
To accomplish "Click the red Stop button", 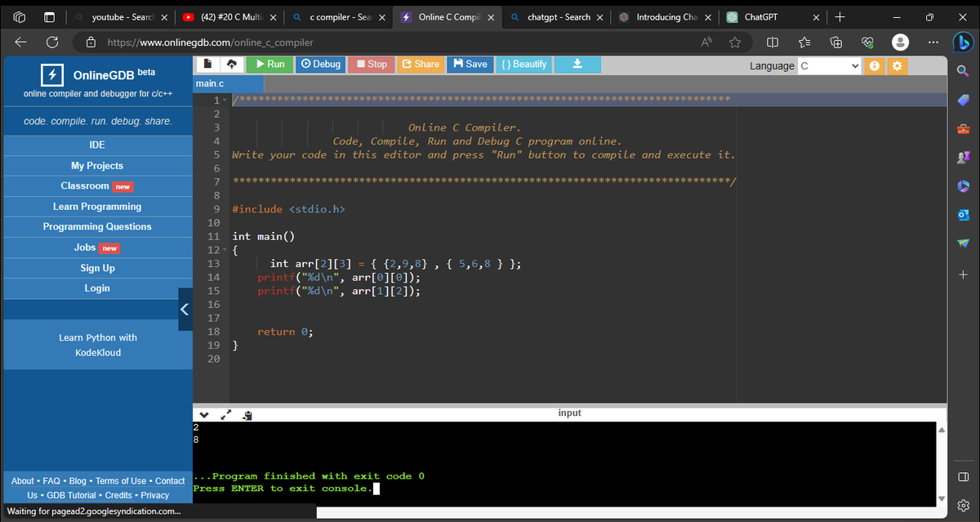I will pos(370,64).
